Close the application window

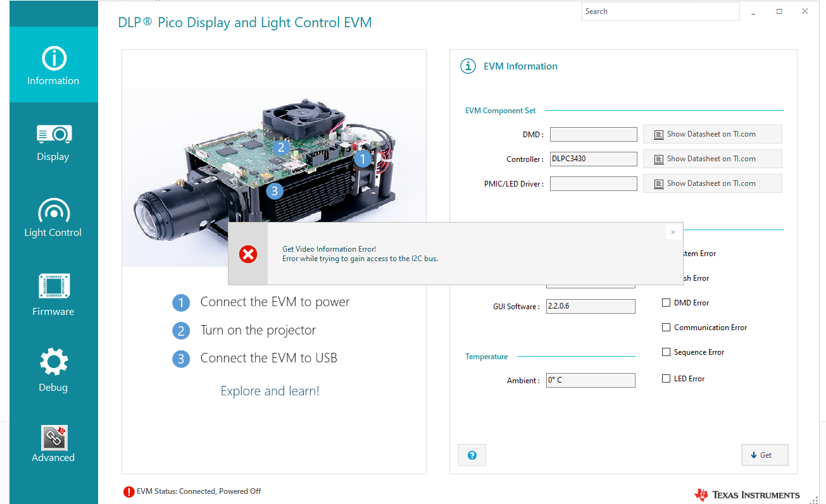click(x=805, y=11)
